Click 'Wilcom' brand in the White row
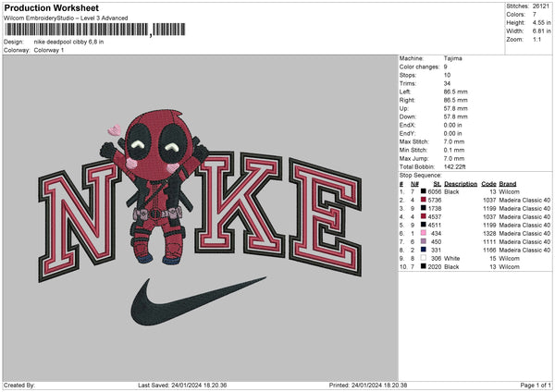 coord(510,258)
